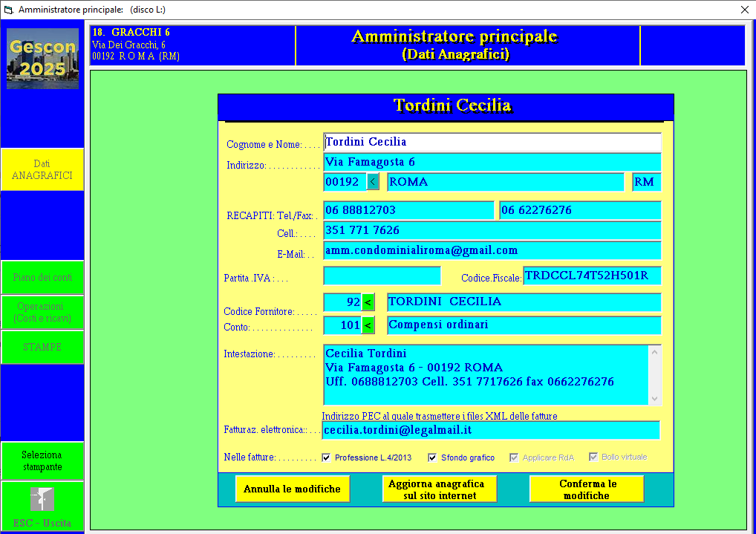Viewport: 756px width, 534px height.
Task: Click Conferma le modifiche button
Action: click(587, 489)
